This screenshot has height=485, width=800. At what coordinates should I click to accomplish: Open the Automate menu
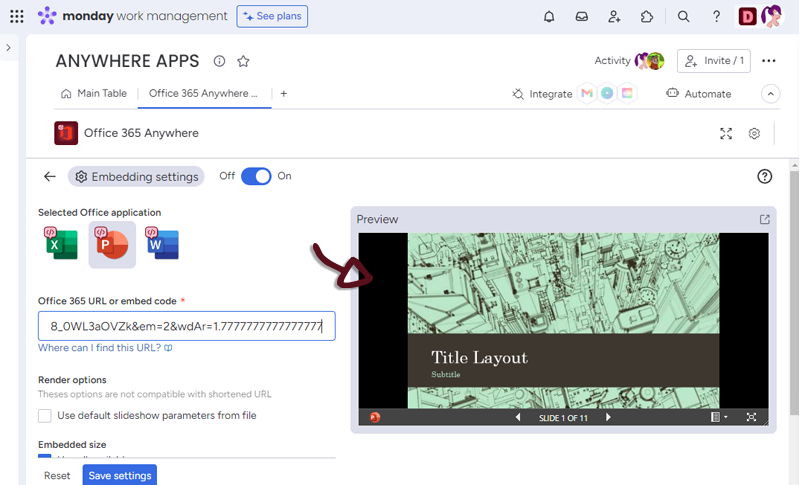pyautogui.click(x=698, y=94)
